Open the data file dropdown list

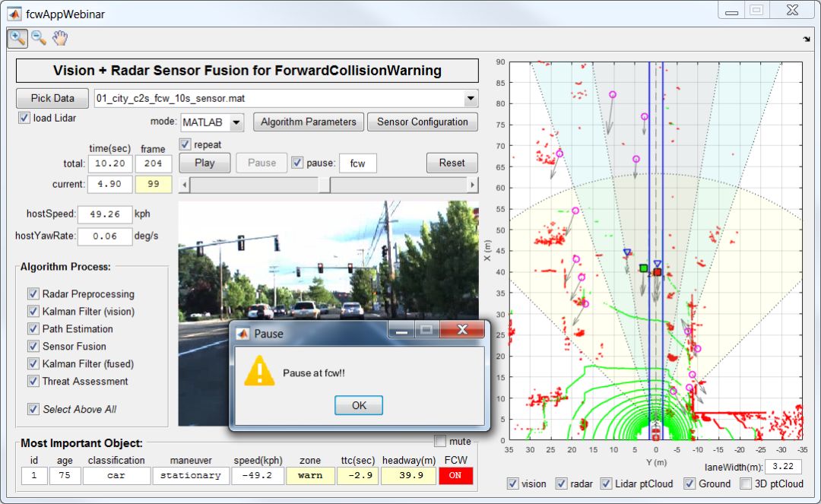click(x=471, y=98)
